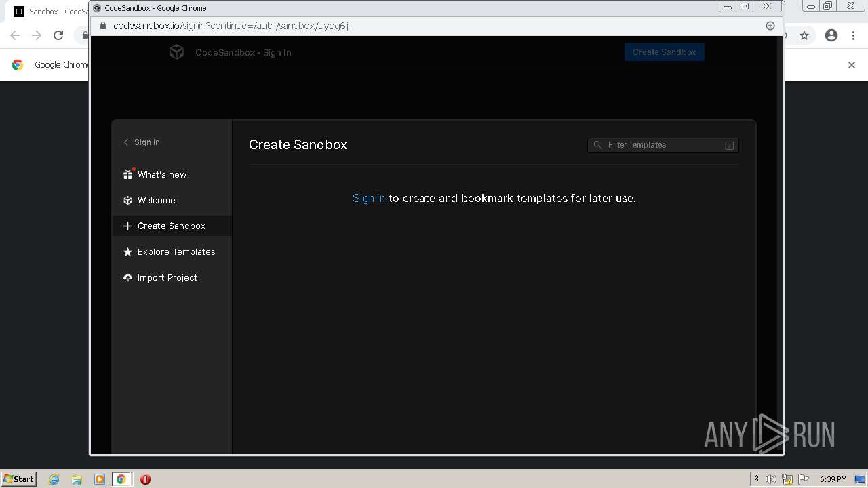The width and height of the screenshot is (868, 488).
Task: Click the cloud upload Import Project icon
Action: pyautogui.click(x=127, y=277)
